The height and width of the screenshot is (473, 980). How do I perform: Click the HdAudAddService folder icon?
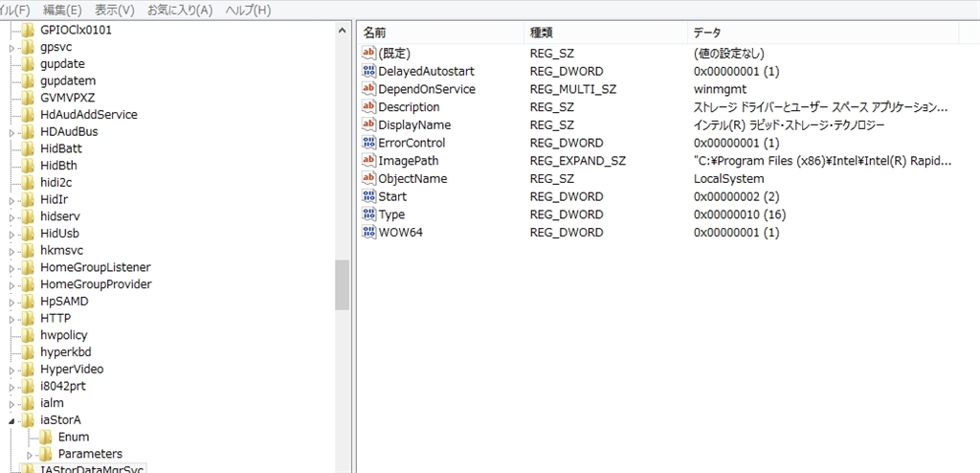click(x=28, y=115)
